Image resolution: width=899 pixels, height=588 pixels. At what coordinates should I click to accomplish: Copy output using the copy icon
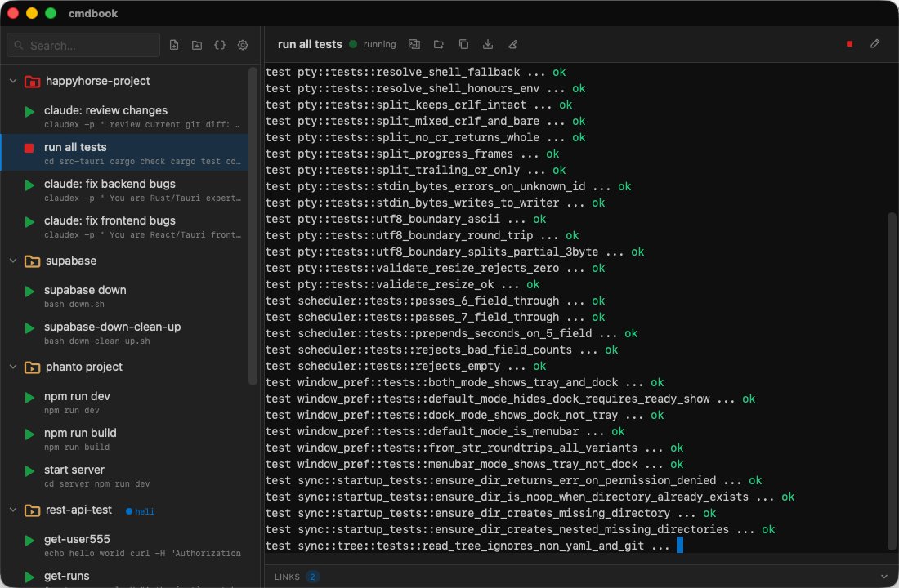tap(463, 44)
